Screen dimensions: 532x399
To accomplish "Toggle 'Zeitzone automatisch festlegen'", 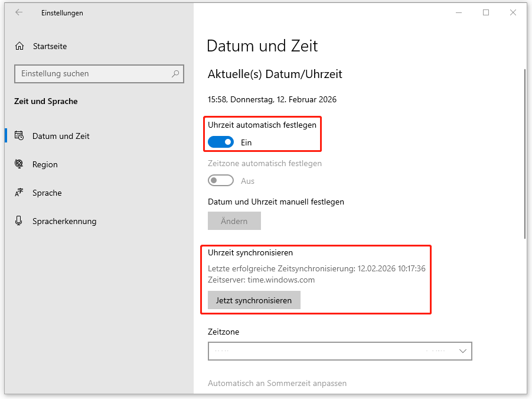I will (221, 180).
